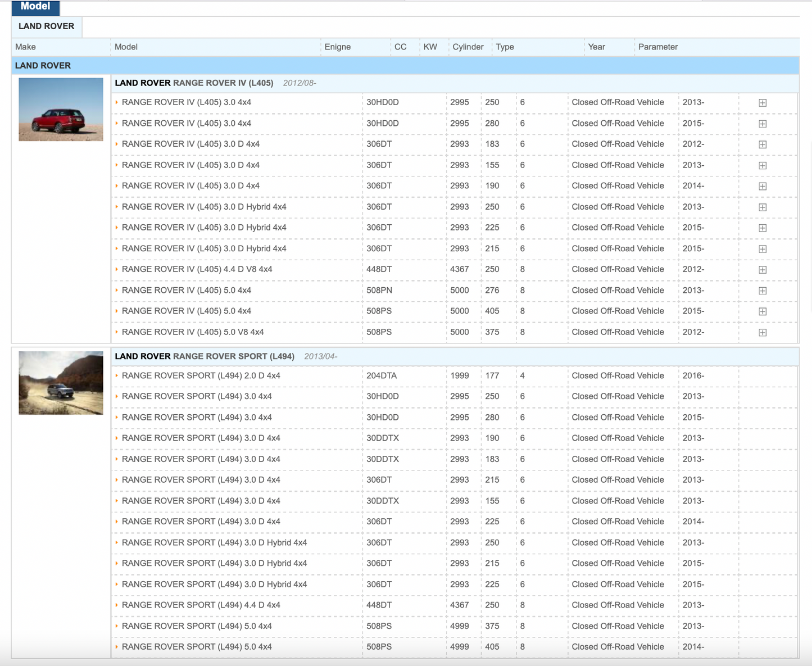This screenshot has height=666, width=812.
Task: Click the Year column header
Action: (x=596, y=47)
